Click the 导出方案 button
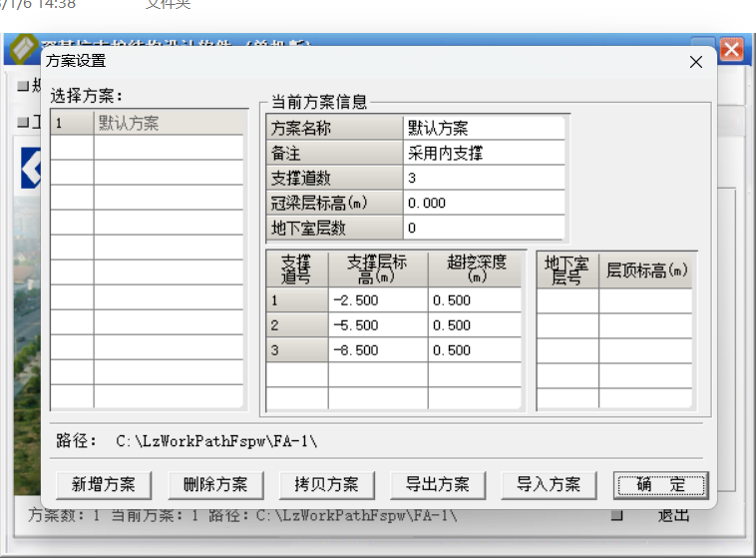 (437, 485)
